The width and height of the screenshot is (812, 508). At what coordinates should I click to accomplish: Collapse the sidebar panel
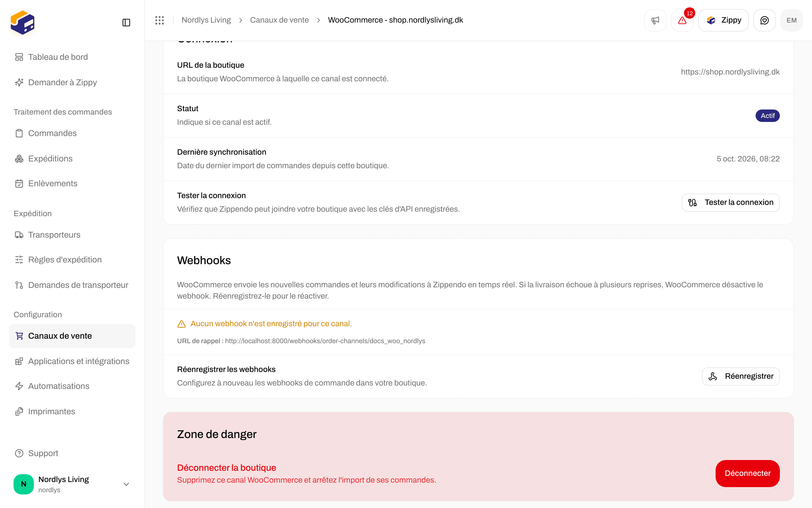[126, 23]
